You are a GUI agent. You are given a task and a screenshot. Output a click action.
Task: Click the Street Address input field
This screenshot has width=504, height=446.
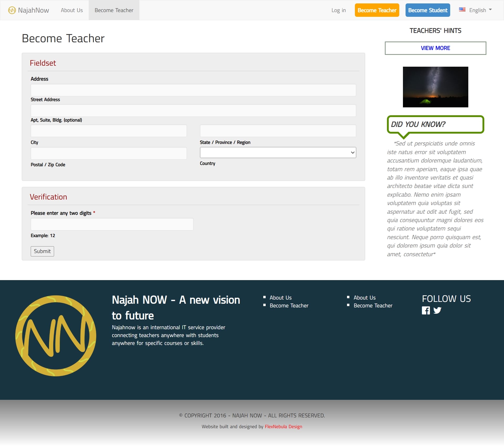(193, 90)
